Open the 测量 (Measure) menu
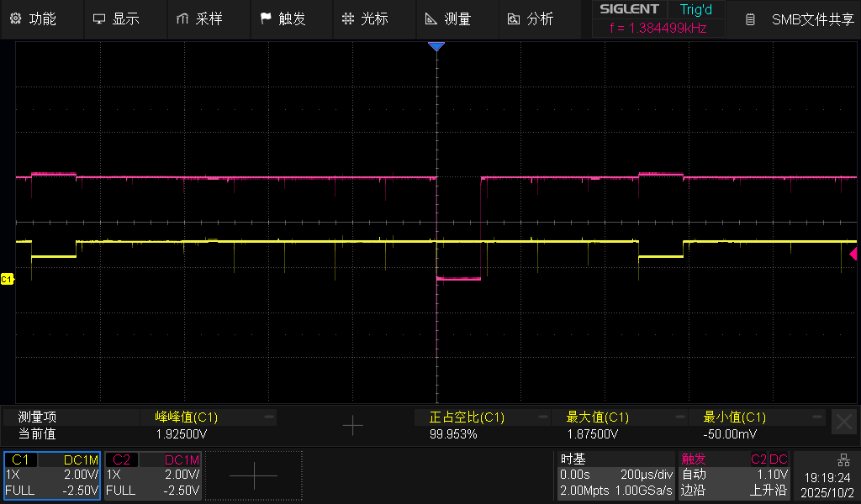This screenshot has width=861, height=504. coord(448,18)
